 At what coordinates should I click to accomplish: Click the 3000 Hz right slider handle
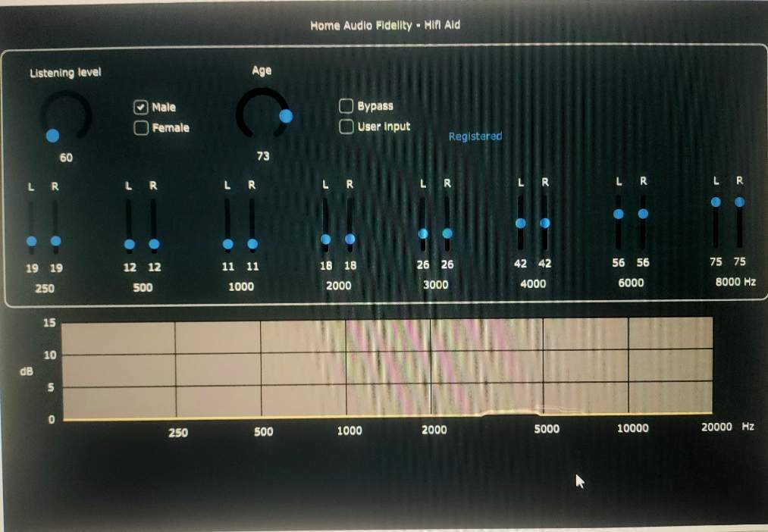click(x=447, y=233)
